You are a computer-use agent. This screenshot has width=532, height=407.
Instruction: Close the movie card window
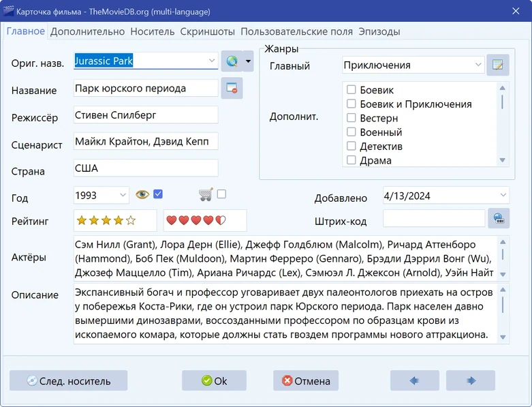point(516,11)
